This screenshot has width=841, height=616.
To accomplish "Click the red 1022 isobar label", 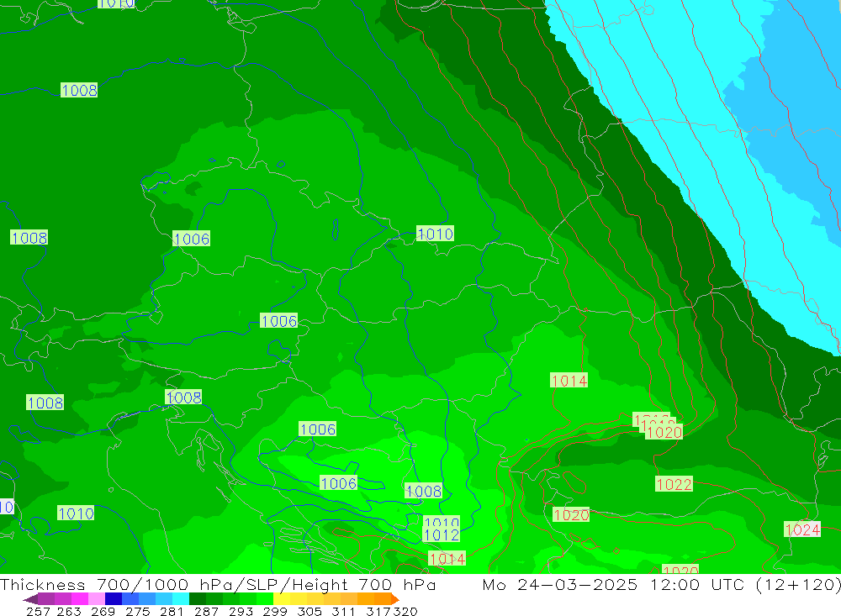I will pyautogui.click(x=674, y=484).
